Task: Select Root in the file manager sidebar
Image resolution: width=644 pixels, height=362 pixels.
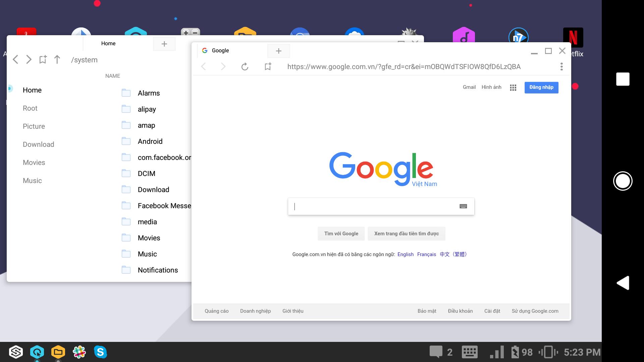Action: 30,108
